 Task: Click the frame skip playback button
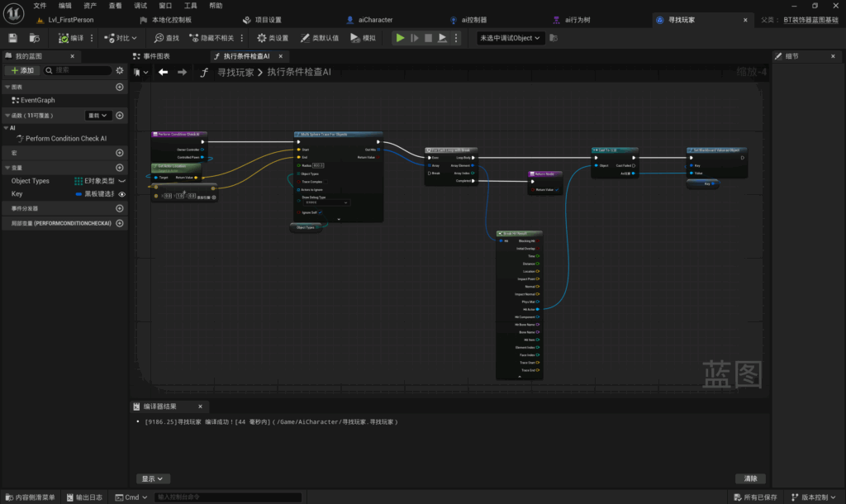(415, 38)
